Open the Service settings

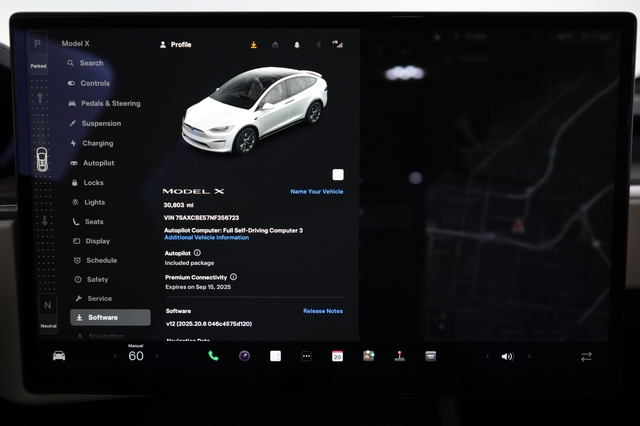(93, 298)
